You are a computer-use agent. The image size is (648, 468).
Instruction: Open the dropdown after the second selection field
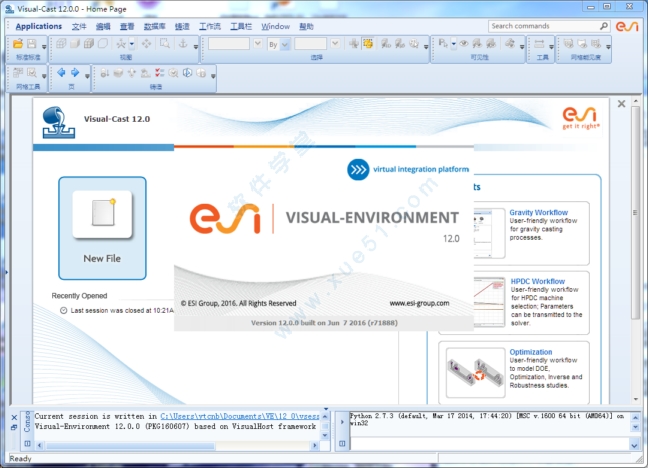click(335, 43)
